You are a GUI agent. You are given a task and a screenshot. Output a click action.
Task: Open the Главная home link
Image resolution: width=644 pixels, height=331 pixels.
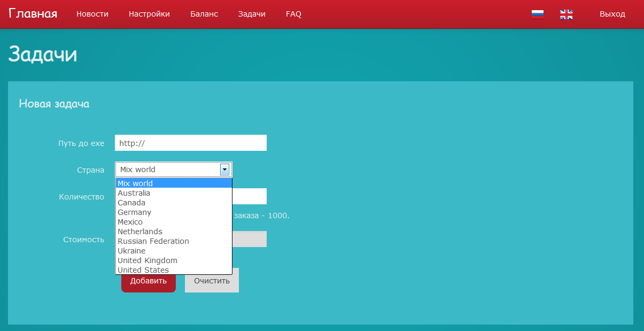click(x=33, y=14)
